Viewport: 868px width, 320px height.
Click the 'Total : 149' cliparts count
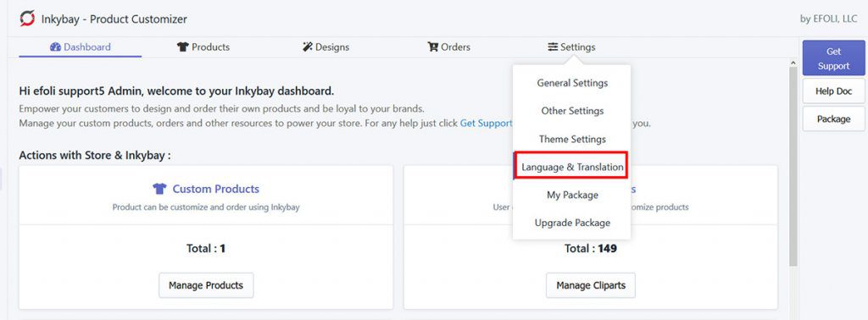point(591,249)
